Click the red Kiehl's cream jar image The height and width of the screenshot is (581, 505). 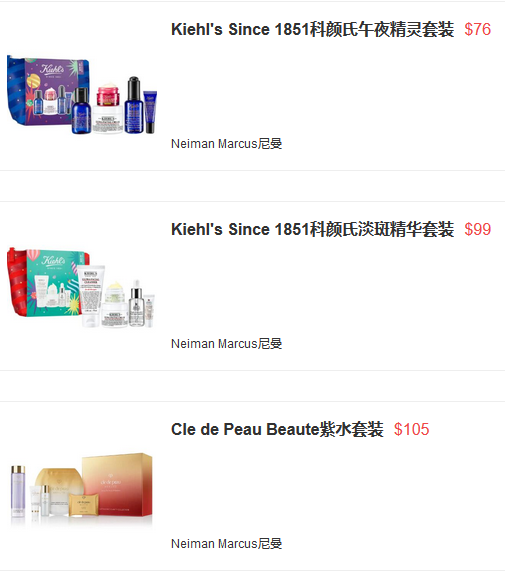point(108,94)
